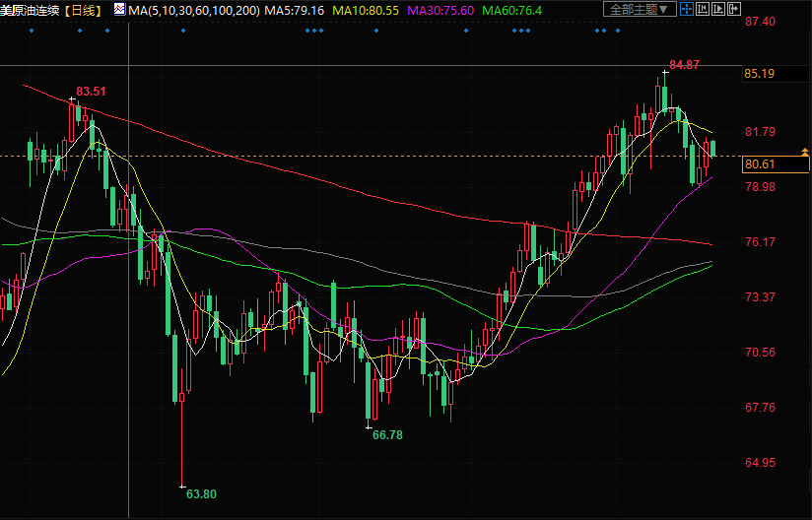Click the chart play-forward icon

720,10
